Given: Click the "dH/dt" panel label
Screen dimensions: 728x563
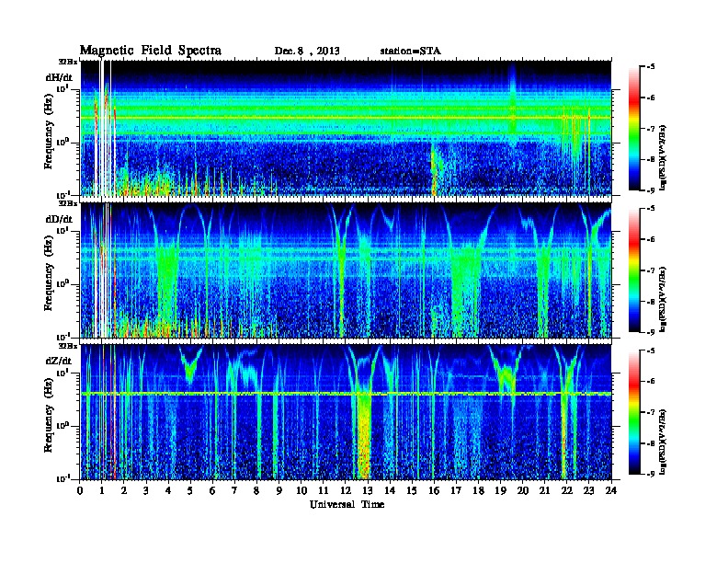Looking at the screenshot, I should (59, 77).
